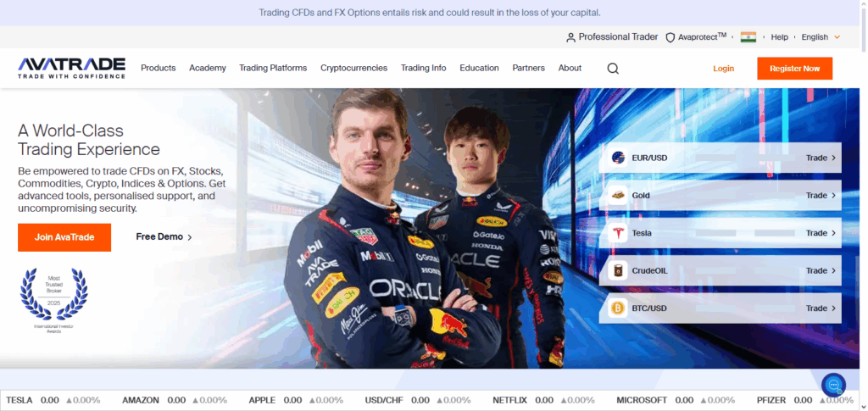Viewport: 868px width, 411px height.
Task: Click the Free Demo link
Action: coord(164,237)
